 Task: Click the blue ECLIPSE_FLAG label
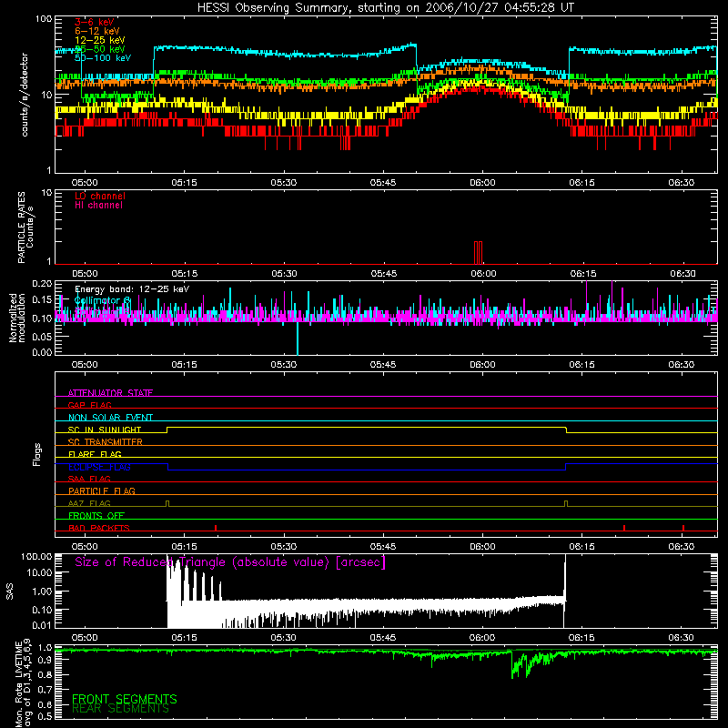[99, 467]
